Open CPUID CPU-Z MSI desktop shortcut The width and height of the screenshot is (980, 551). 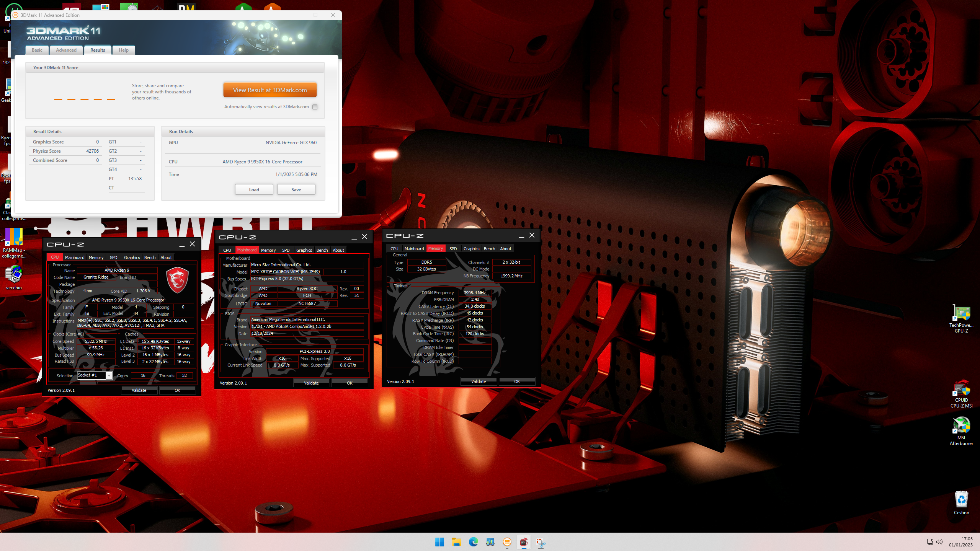(x=961, y=393)
